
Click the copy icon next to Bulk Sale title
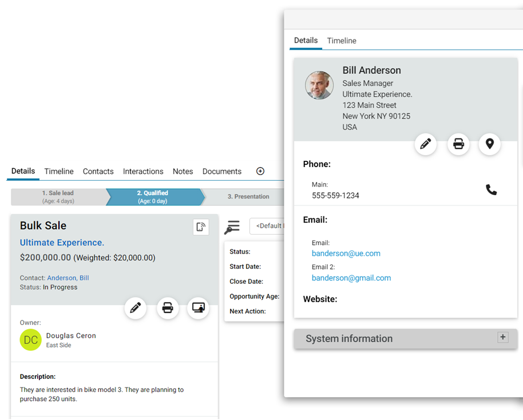[200, 227]
